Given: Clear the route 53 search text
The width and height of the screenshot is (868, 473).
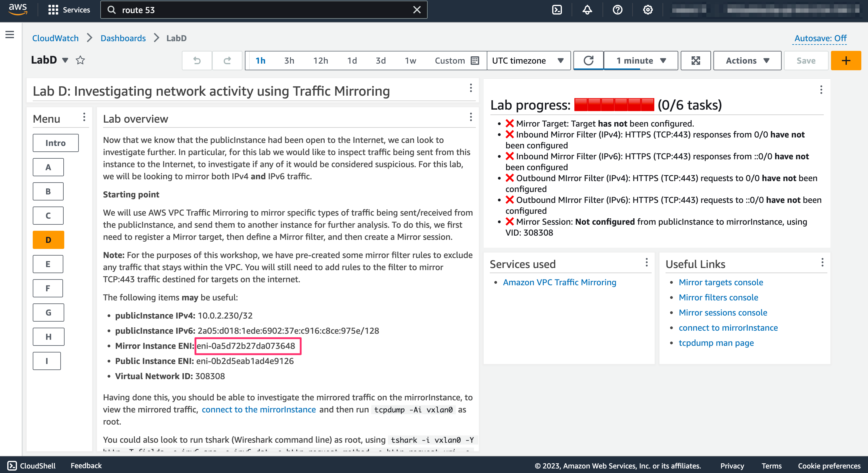Looking at the screenshot, I should point(417,10).
